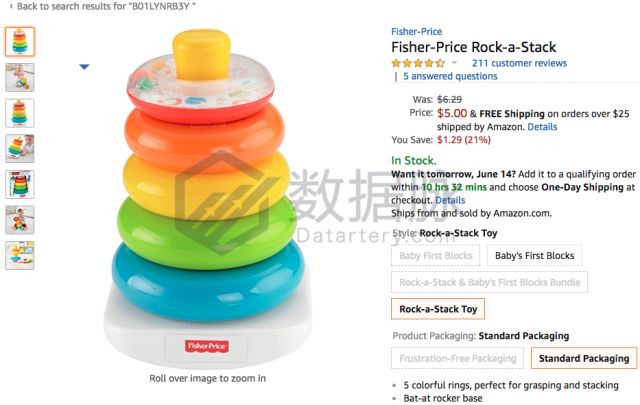Choose Baby's First Blocks style option

[x=534, y=256]
